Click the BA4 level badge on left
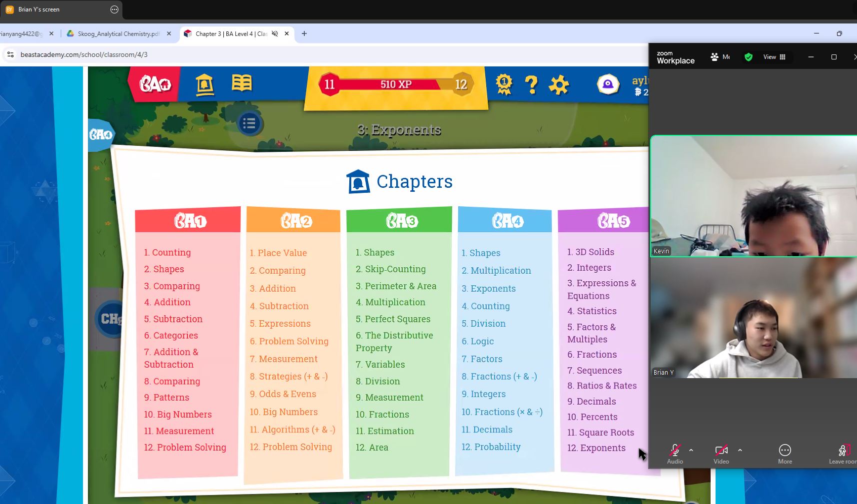Screen dimensions: 857x504 [101, 135]
